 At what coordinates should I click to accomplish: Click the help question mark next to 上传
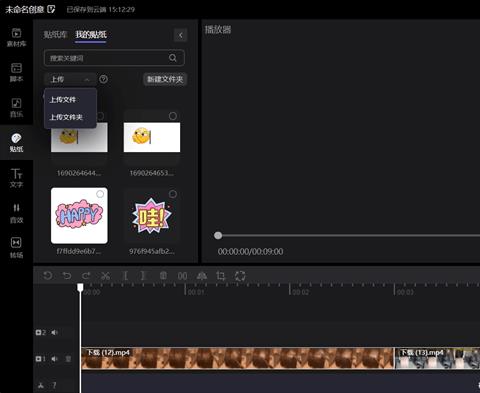(x=104, y=79)
